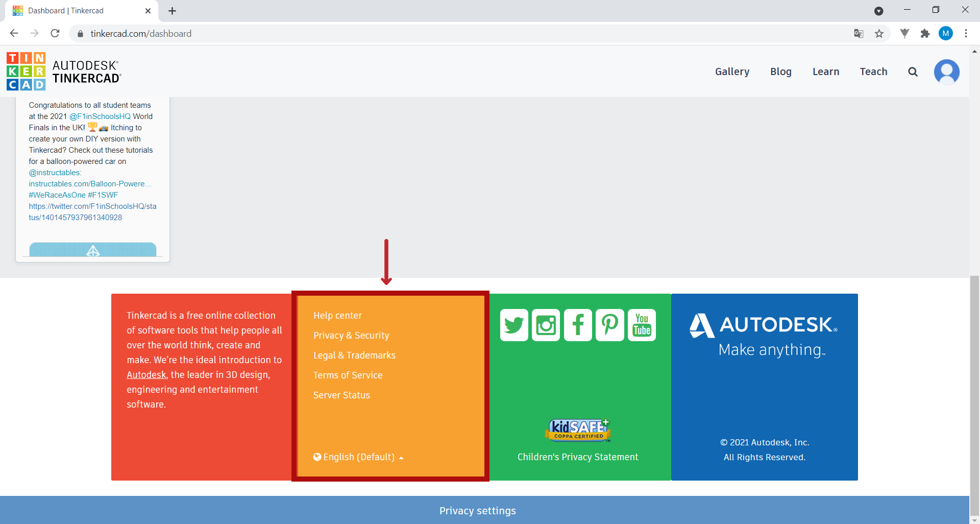
Task: Click the Autodesk link in description
Action: 146,375
